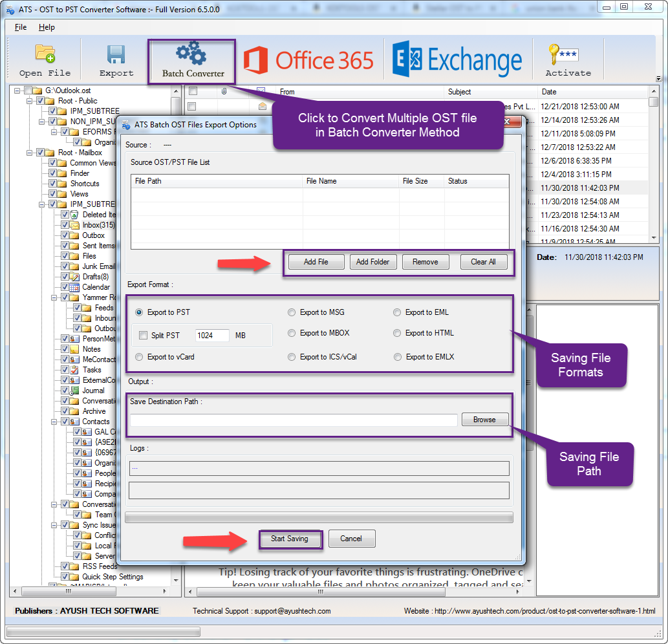This screenshot has width=668, height=644.
Task: Collapse the Root - Mailbox tree node
Action: coord(30,153)
